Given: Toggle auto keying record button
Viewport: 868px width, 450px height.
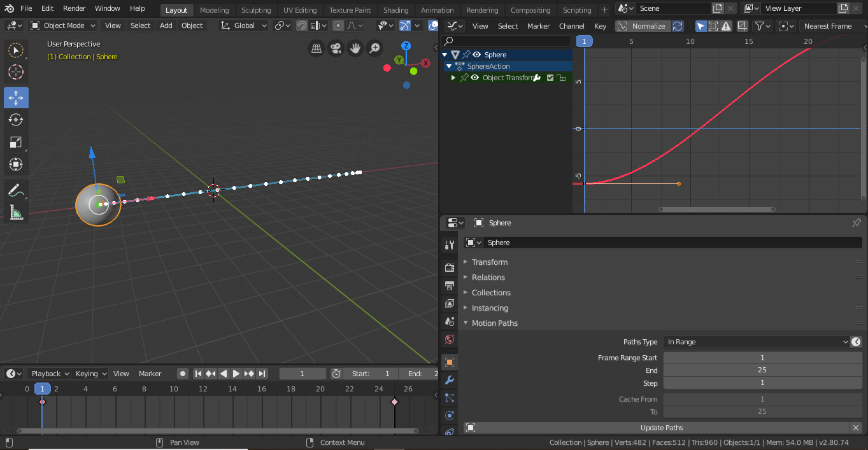Looking at the screenshot, I should 183,374.
